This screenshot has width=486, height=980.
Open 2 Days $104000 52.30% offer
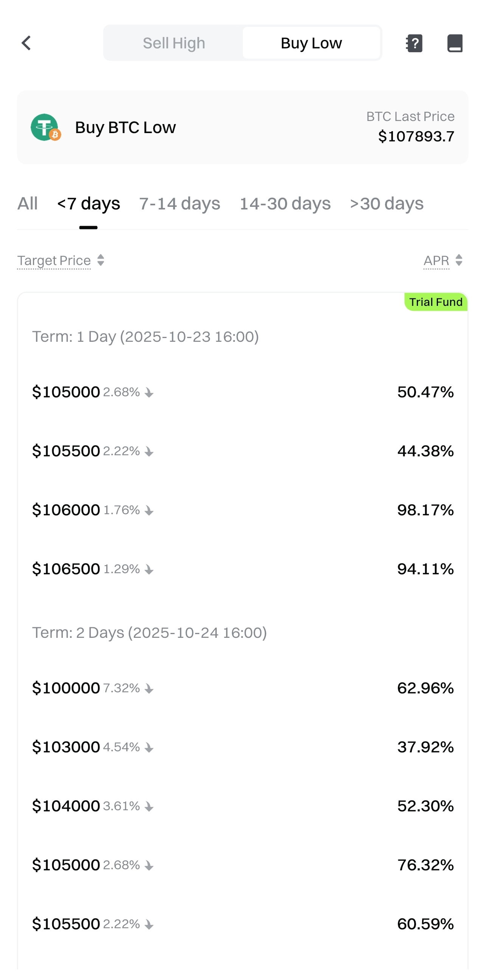click(x=243, y=806)
